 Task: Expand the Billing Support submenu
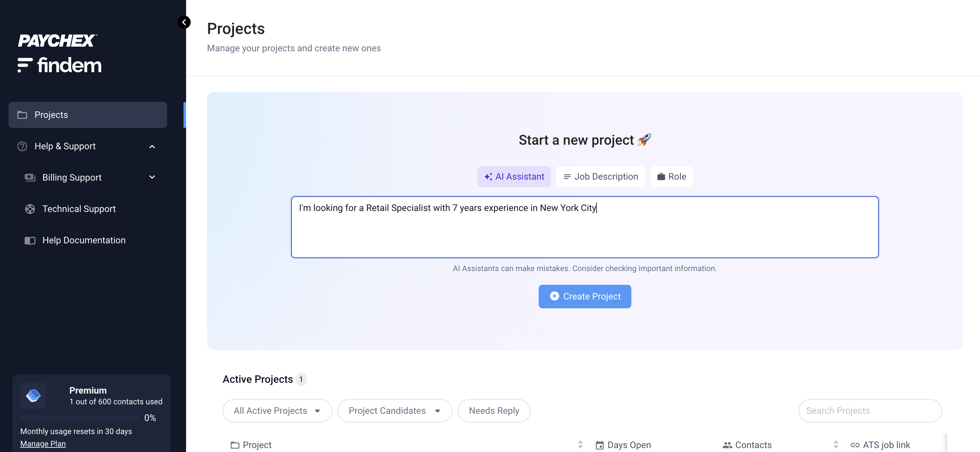[x=152, y=177]
